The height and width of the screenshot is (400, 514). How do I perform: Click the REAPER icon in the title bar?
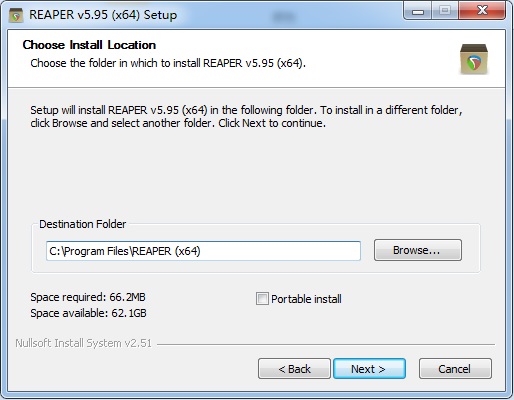(x=16, y=15)
